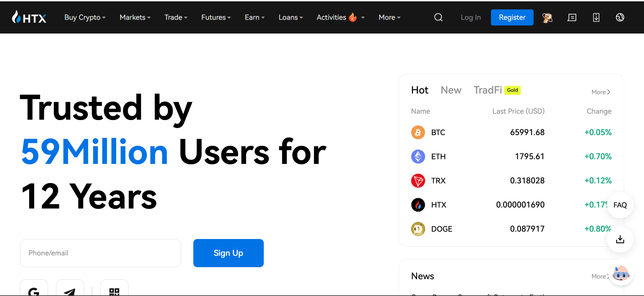This screenshot has height=296, width=644.
Task: Click the News section heading
Action: point(423,276)
